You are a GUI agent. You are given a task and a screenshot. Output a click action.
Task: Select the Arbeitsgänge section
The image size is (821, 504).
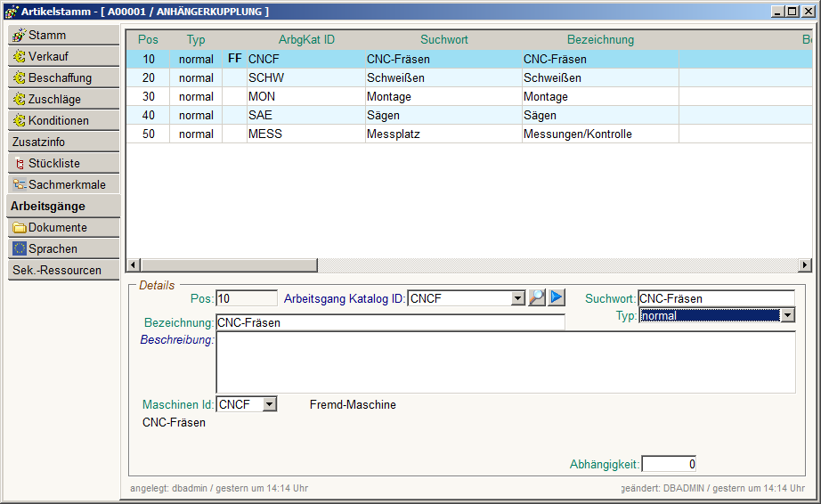[x=63, y=207]
